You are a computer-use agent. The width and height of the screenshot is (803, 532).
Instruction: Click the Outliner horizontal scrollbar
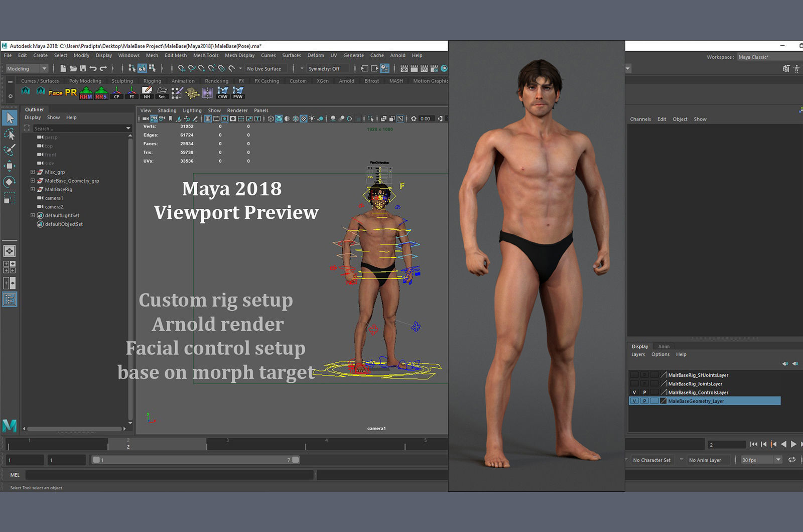75,429
